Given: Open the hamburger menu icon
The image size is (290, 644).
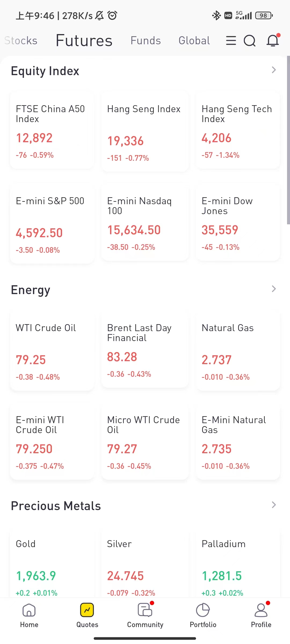Looking at the screenshot, I should point(231,41).
